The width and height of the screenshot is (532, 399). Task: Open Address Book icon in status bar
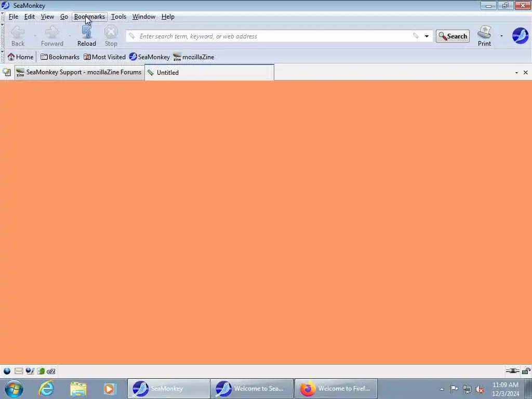tap(41, 371)
